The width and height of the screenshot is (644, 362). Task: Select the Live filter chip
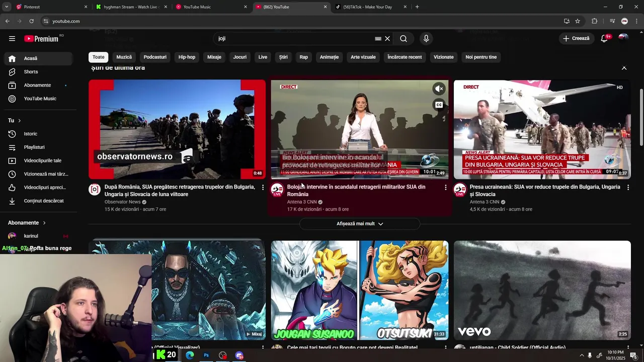point(263,57)
